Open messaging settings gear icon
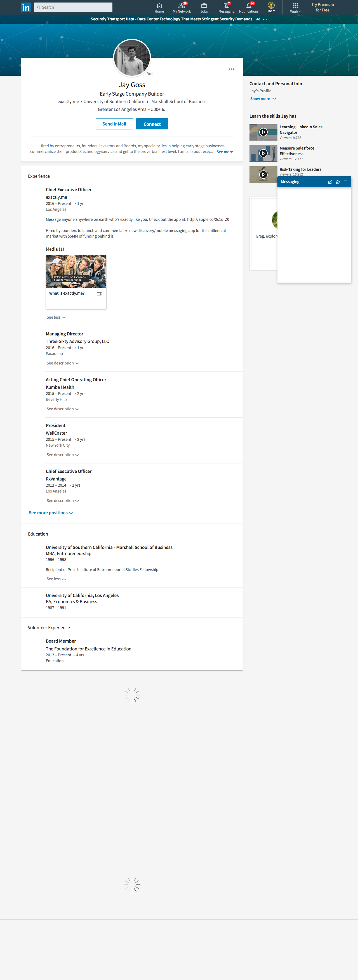 point(337,182)
